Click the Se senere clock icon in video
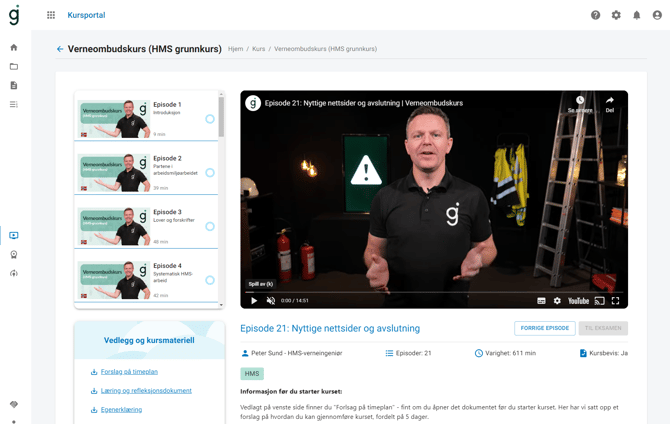The width and height of the screenshot is (670, 424). 580,100
